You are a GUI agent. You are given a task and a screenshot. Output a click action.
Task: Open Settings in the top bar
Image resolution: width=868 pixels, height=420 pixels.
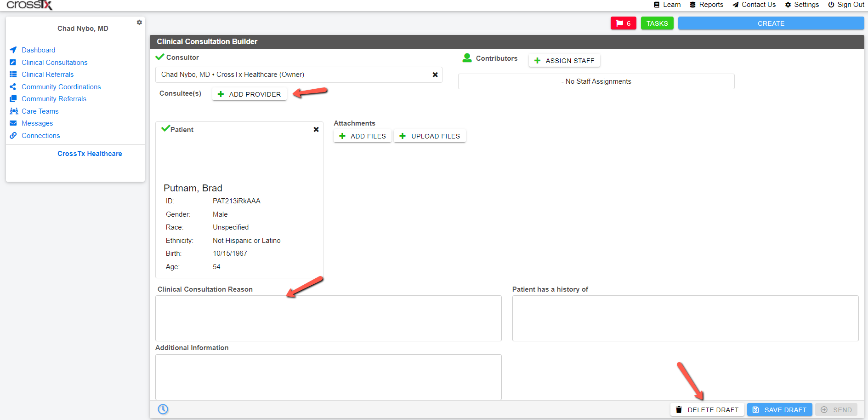802,5
